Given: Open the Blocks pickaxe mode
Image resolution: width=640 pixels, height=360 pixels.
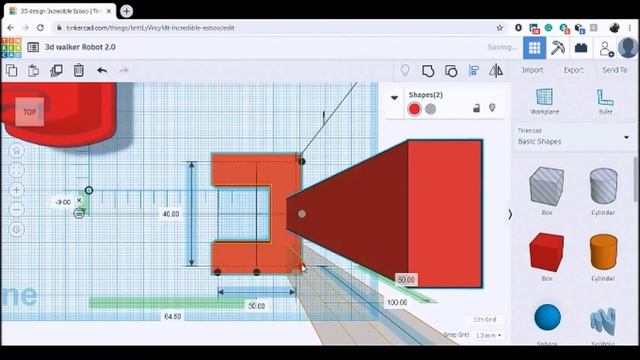Looking at the screenshot, I should (558, 48).
